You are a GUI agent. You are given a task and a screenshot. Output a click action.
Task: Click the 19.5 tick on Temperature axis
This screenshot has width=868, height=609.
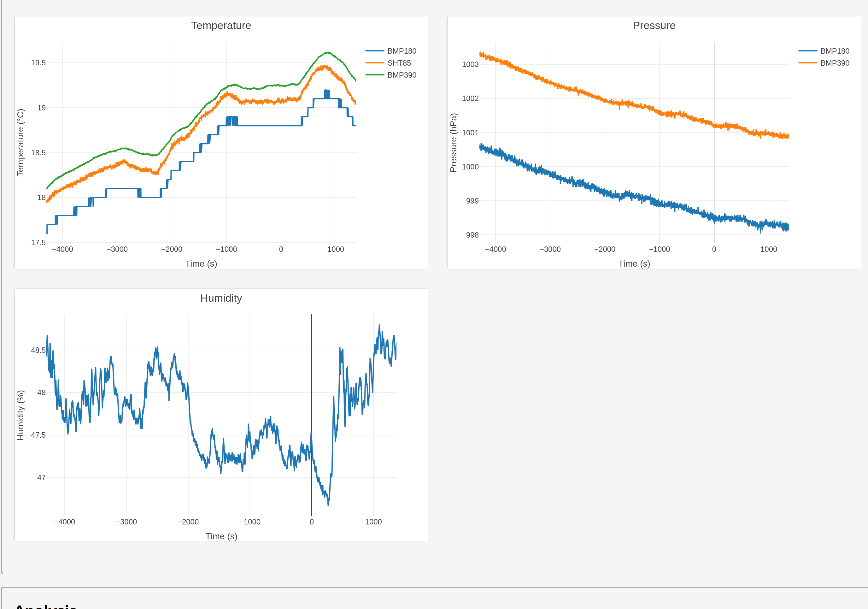click(x=38, y=63)
